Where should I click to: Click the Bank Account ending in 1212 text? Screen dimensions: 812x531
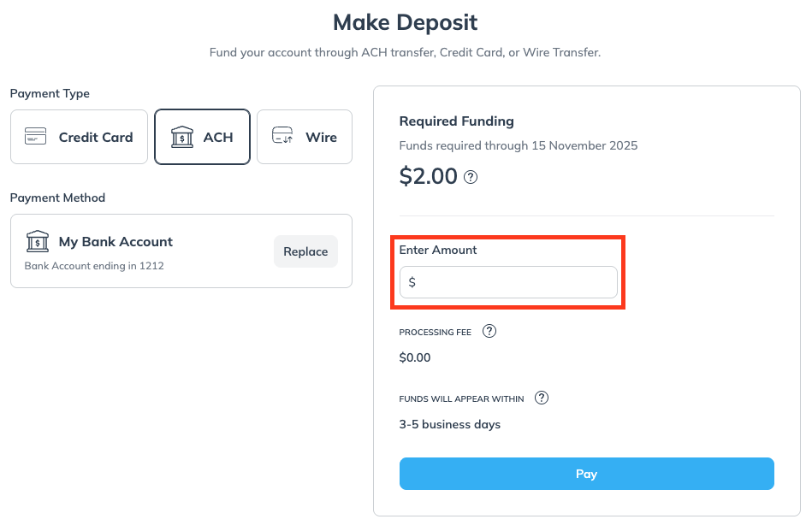(94, 266)
